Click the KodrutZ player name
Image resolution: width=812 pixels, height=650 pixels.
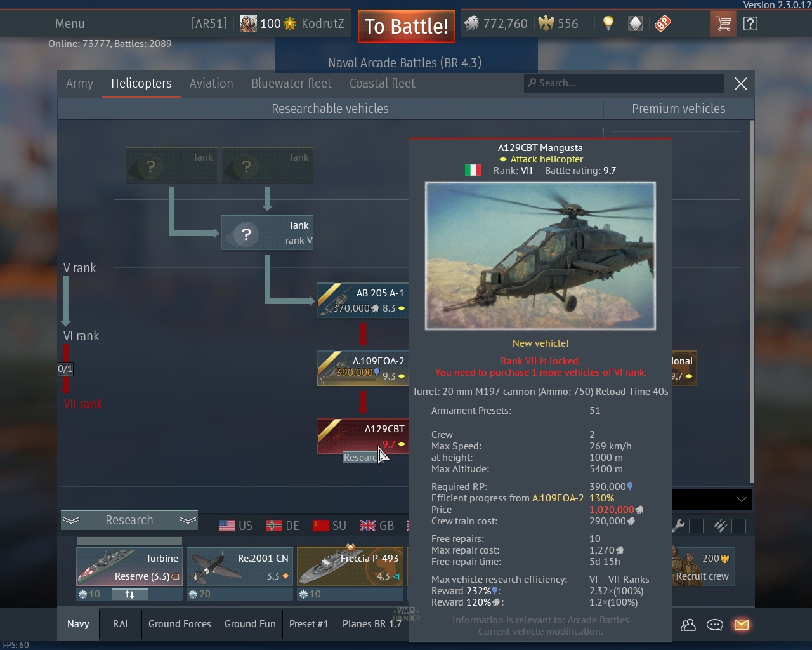323,24
